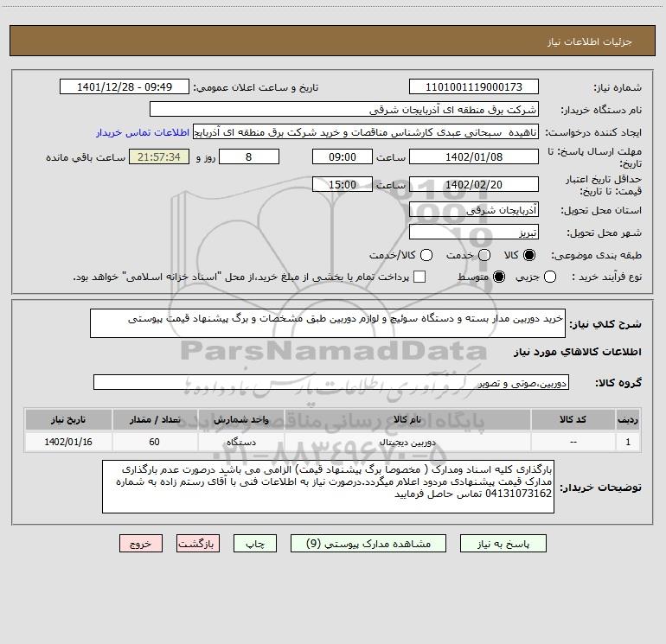Viewport: 666px width, 644px height.
Task: Click the استان محل تحویل field
Action: (x=474, y=209)
